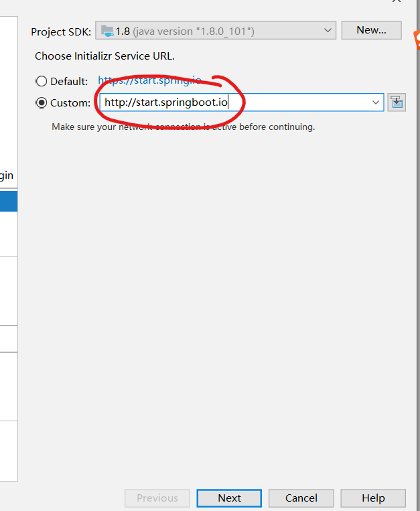The image size is (420, 511).
Task: Select the Custom service URL radio button
Action: click(42, 102)
